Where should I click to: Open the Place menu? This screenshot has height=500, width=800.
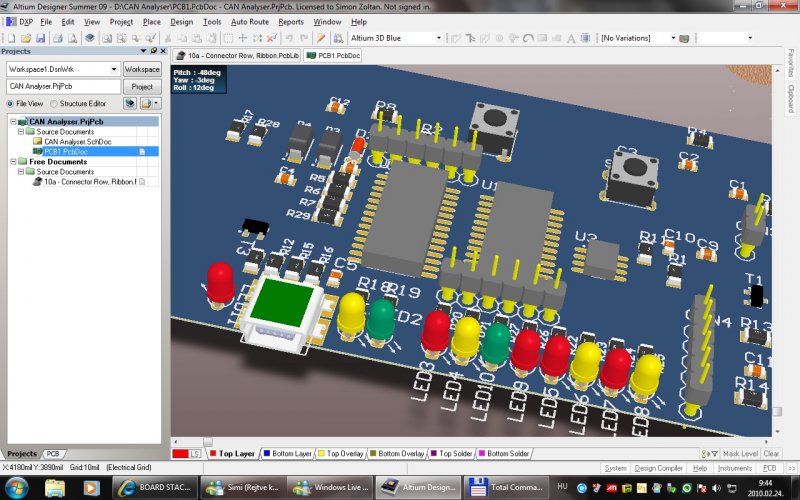(152, 22)
